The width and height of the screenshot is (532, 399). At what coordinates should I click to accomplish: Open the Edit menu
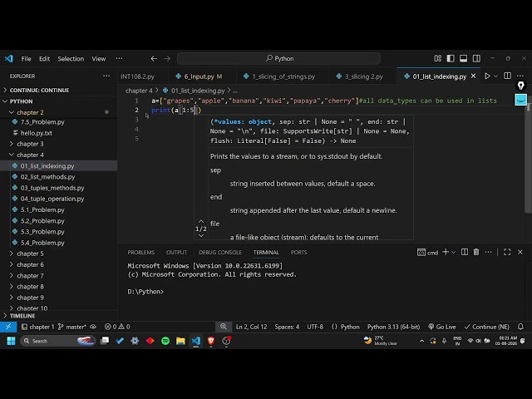tap(44, 59)
